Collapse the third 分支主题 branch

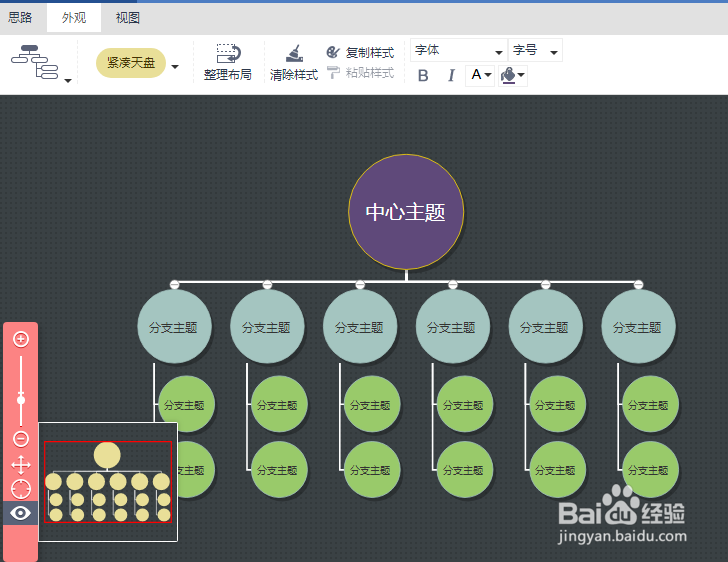[x=360, y=284]
